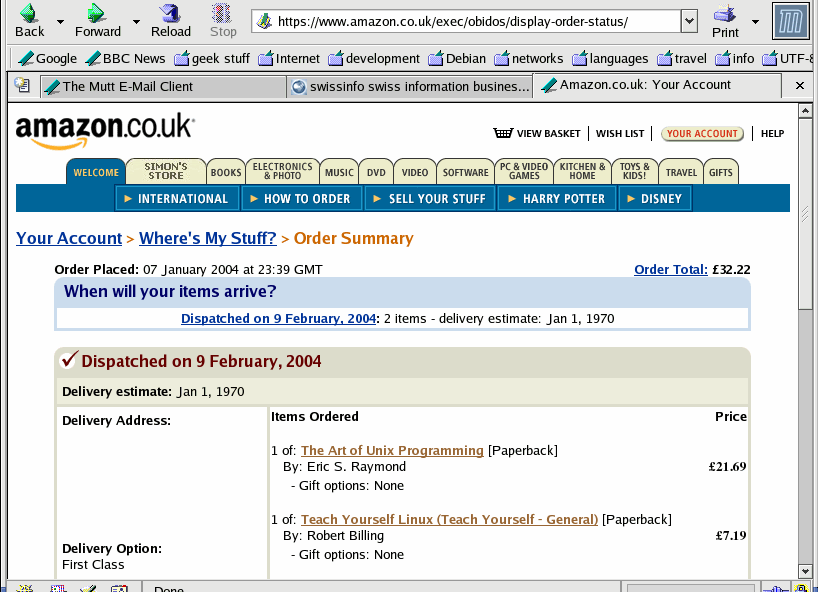The image size is (818, 592).
Task: Select the Travel store tab
Action: point(681,172)
